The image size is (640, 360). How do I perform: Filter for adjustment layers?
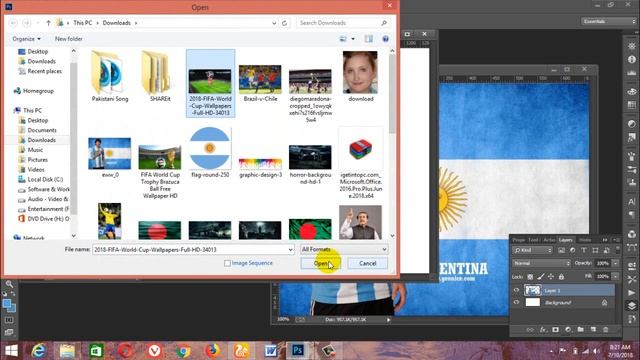click(573, 250)
